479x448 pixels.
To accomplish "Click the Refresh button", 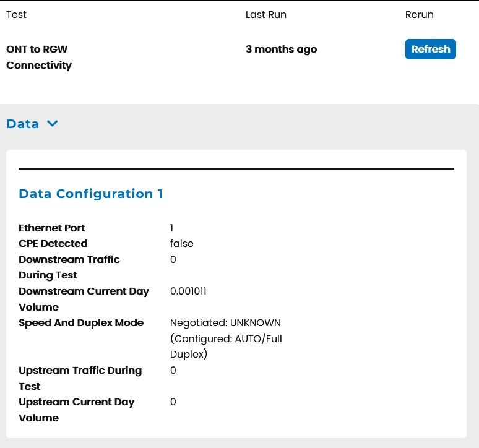I will click(430, 50).
